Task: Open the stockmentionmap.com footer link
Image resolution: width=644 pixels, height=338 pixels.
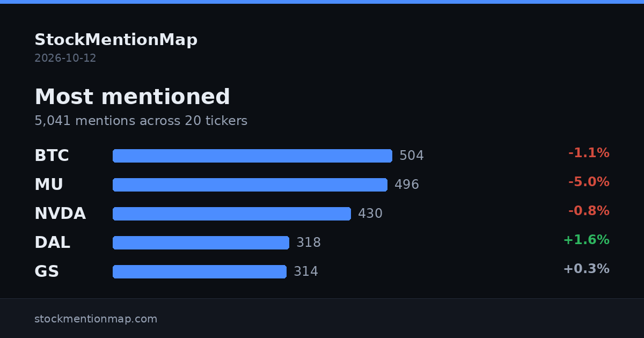Action: pyautogui.click(x=96, y=319)
